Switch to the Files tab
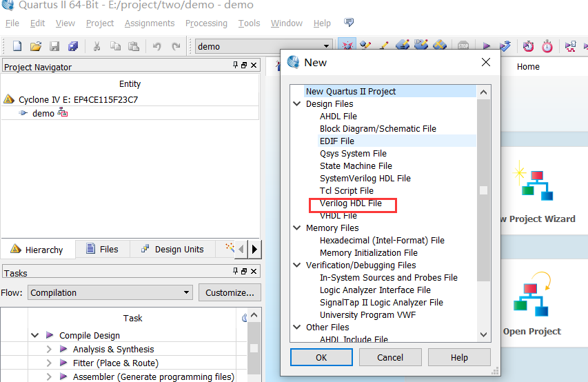 [x=103, y=249]
